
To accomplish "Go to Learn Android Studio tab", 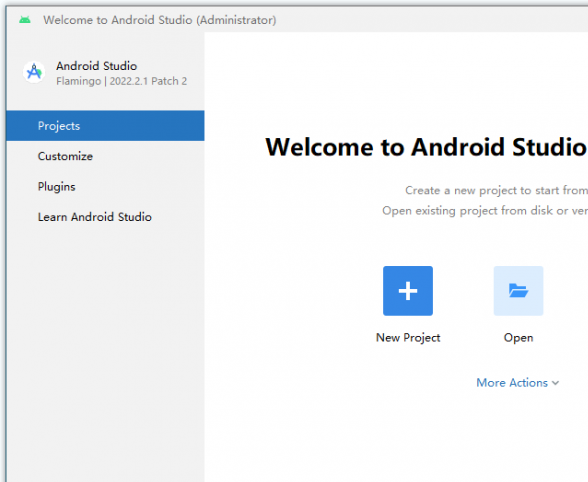I will pyautogui.click(x=105, y=217).
